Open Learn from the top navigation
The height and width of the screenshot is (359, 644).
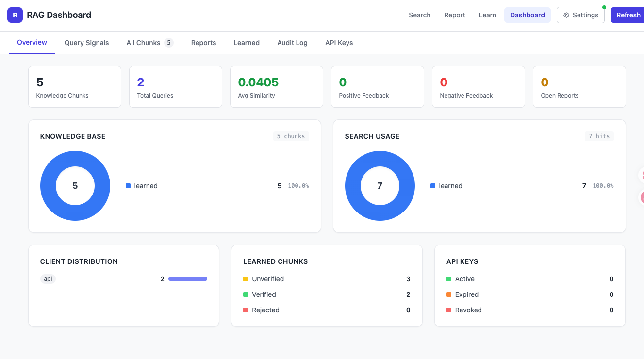[x=487, y=15]
